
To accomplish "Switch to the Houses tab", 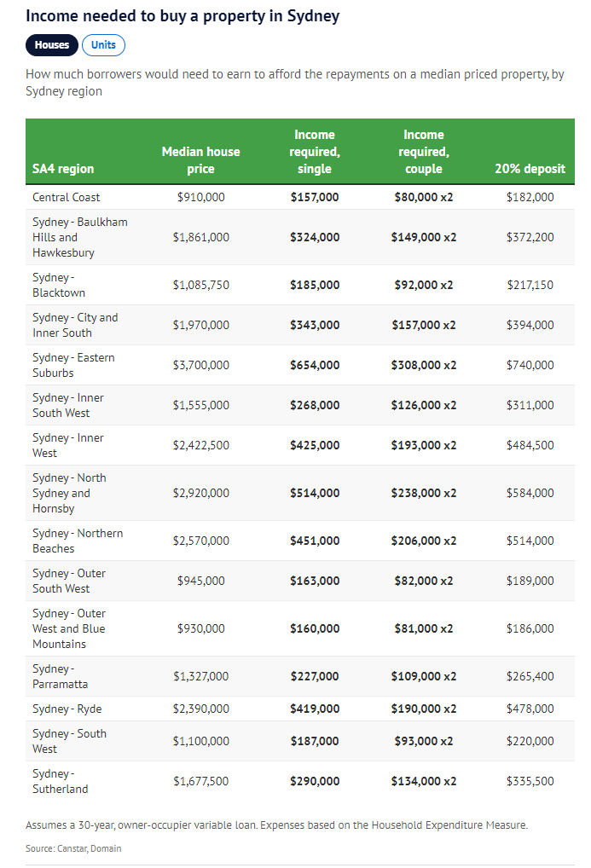I will [52, 45].
